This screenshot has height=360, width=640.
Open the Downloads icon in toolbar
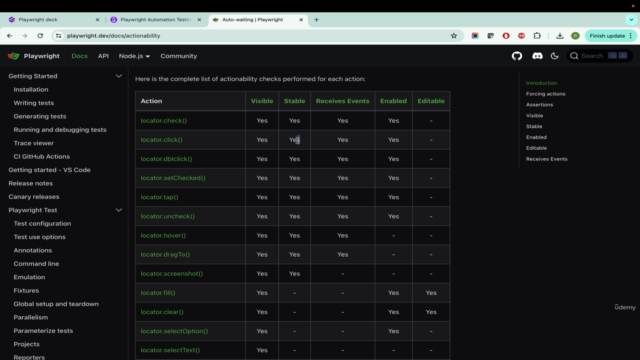click(x=560, y=36)
